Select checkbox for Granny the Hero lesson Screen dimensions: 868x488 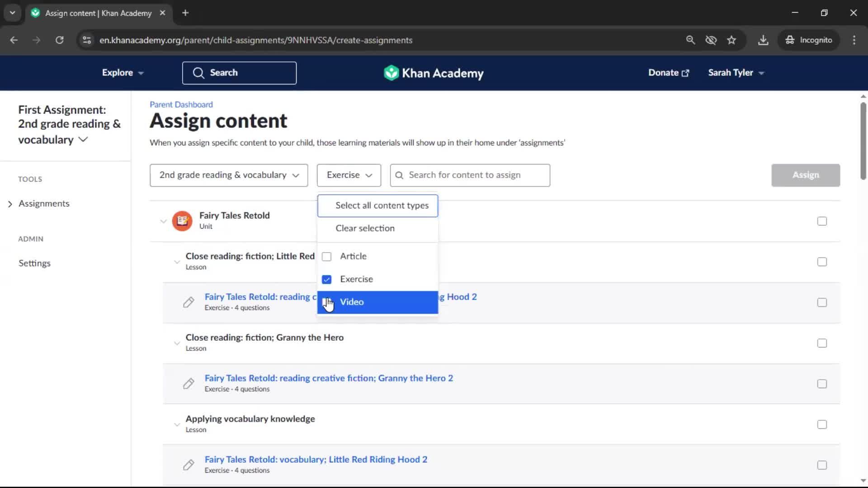tap(822, 343)
